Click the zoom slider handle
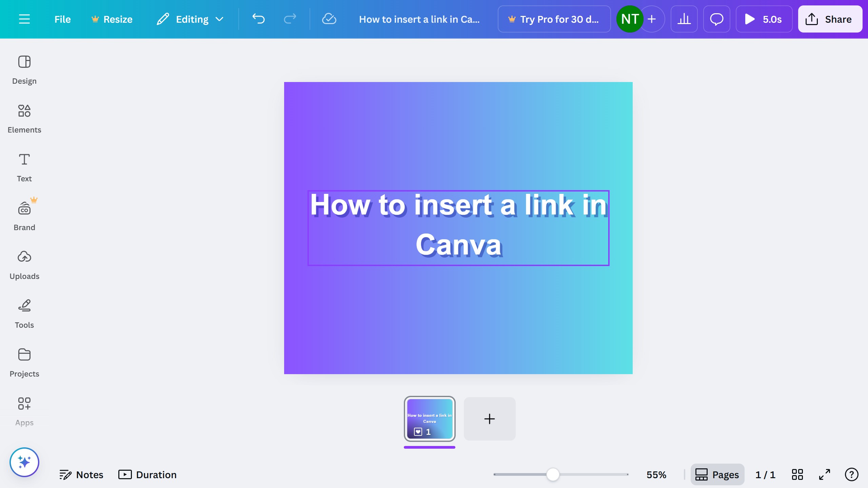The height and width of the screenshot is (488, 868). (553, 474)
